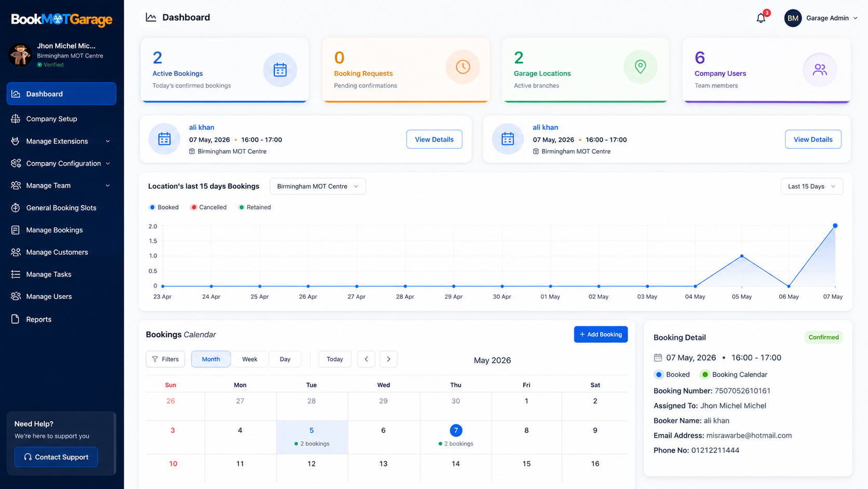Click the BookMOTGarage logo
Viewport: 868px width, 489px height.
pos(62,20)
